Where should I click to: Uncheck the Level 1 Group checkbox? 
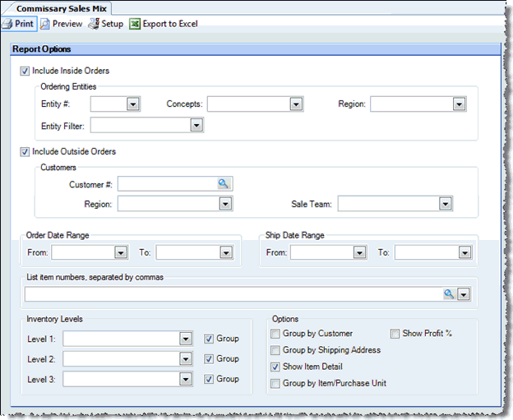tap(209, 339)
